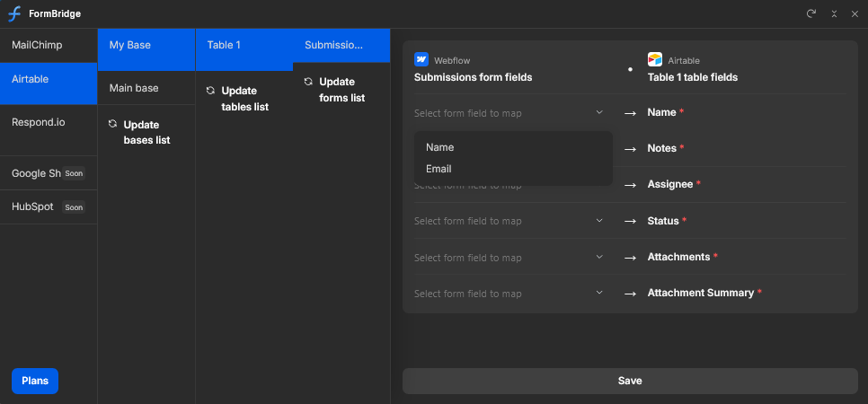The height and width of the screenshot is (404, 868).
Task: Select Airtable integration in sidebar
Action: tap(49, 83)
